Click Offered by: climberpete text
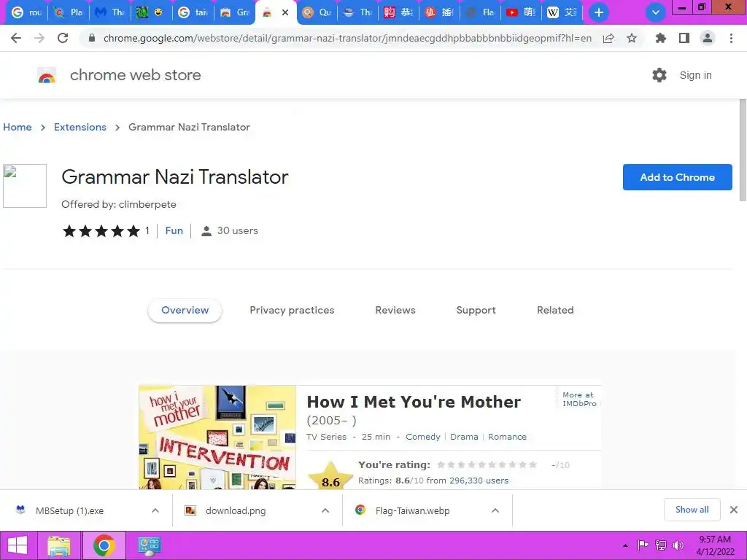Screen dimensions: 747x560 119,204
